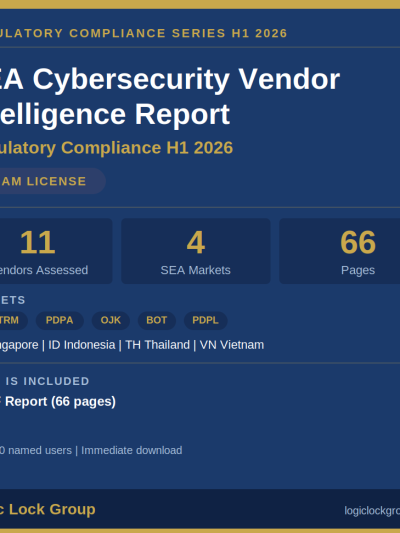Select the PDPA regulation tag
This screenshot has width=400, height=533.
[59, 321]
